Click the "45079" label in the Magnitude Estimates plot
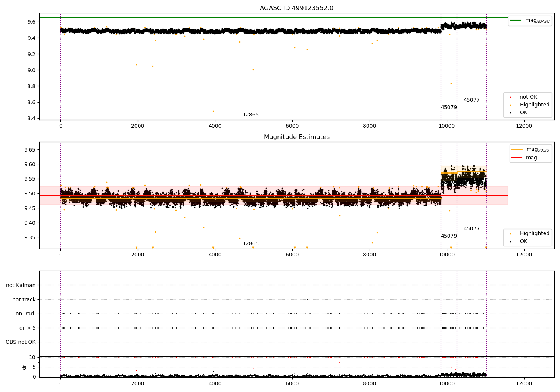This screenshot has height=392, width=560. (449, 236)
